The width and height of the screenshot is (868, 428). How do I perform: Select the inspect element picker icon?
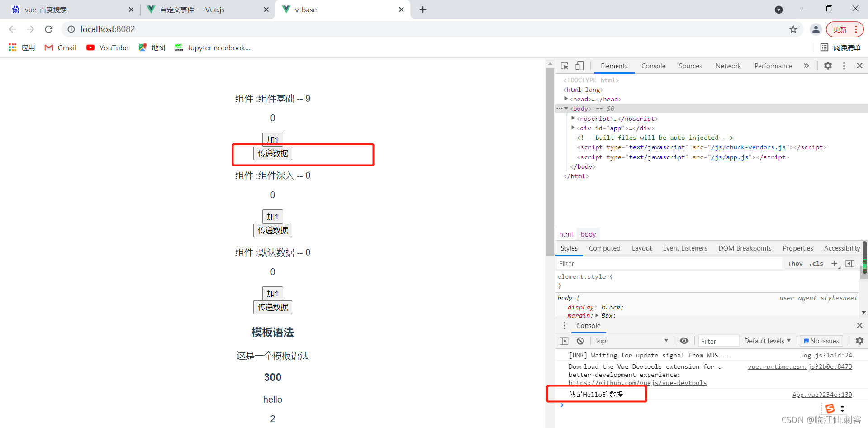click(564, 66)
